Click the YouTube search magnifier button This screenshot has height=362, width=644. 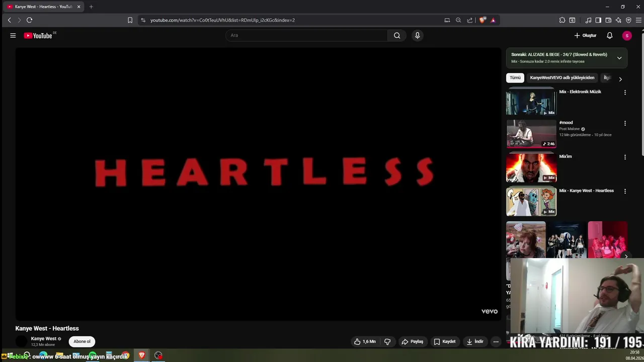click(x=397, y=36)
